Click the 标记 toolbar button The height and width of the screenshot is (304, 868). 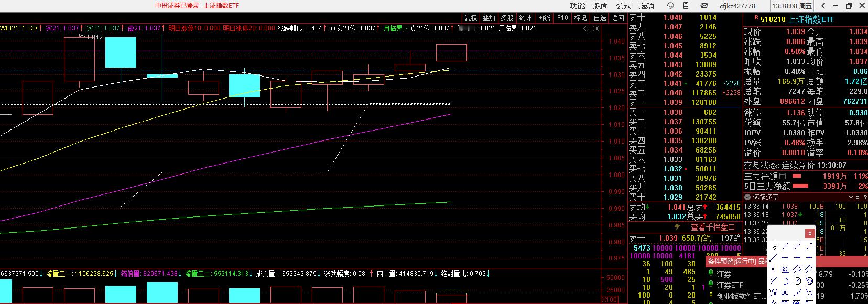click(x=580, y=18)
